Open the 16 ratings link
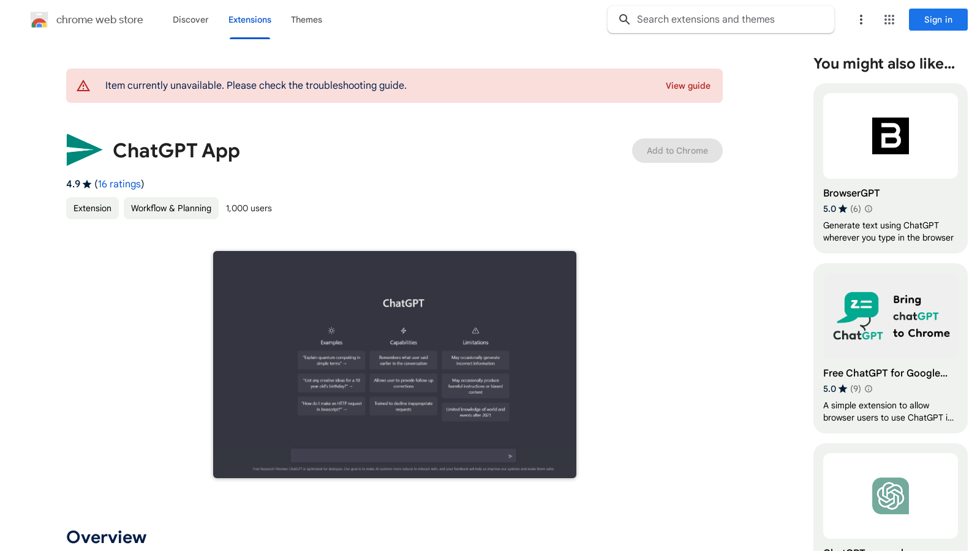 119,184
